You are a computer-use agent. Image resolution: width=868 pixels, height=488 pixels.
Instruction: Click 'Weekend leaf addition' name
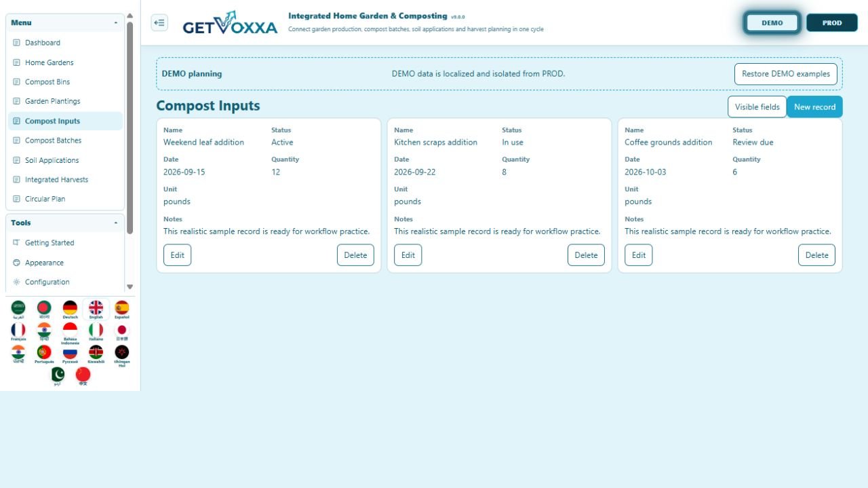click(203, 143)
